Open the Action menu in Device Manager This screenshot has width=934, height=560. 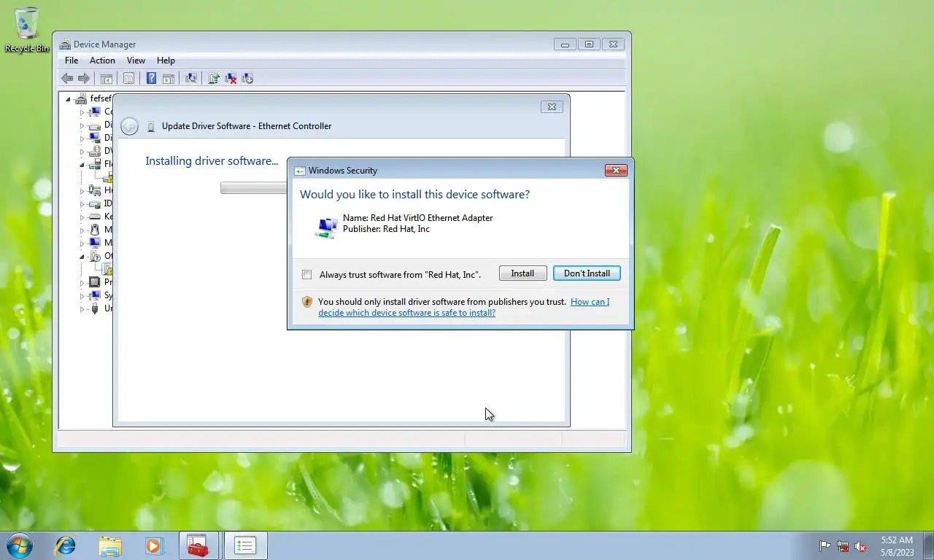(x=102, y=61)
